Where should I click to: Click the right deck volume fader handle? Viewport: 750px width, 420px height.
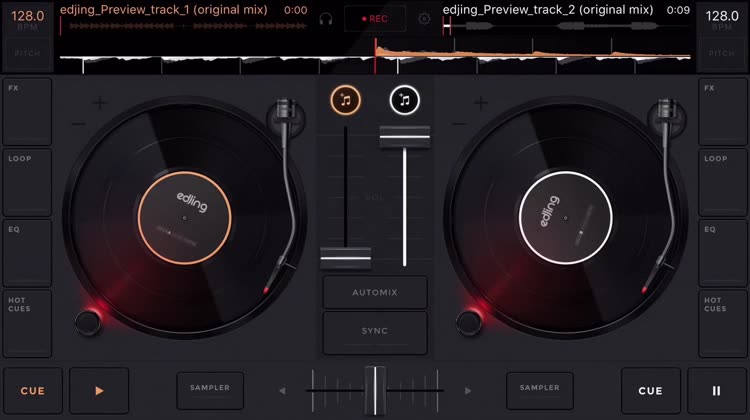point(405,136)
